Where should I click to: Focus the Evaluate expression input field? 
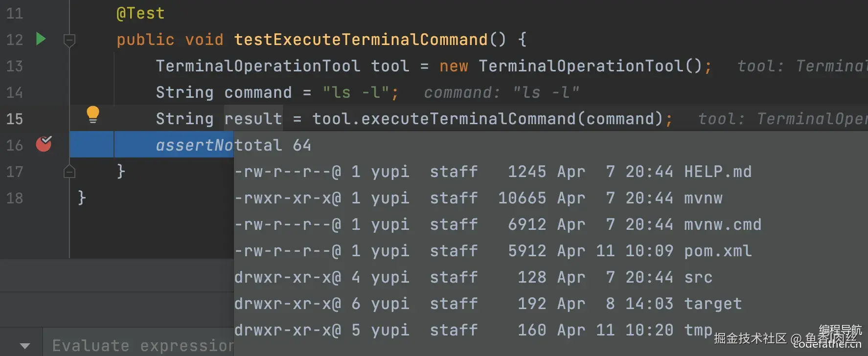[x=143, y=345]
